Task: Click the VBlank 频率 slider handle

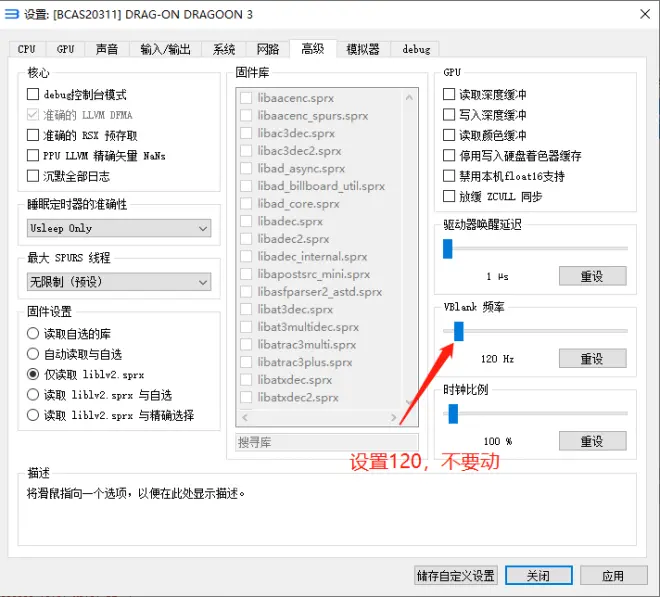Action: 458,331
